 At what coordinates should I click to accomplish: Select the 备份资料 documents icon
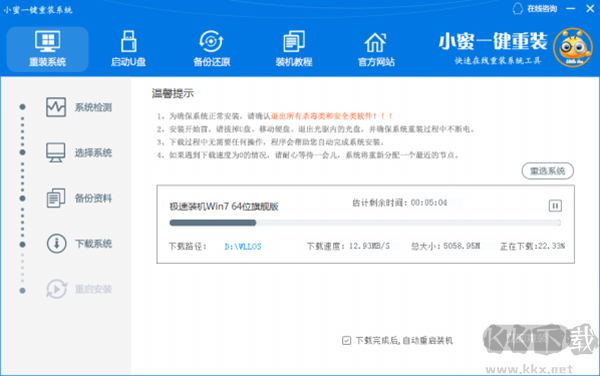56,198
